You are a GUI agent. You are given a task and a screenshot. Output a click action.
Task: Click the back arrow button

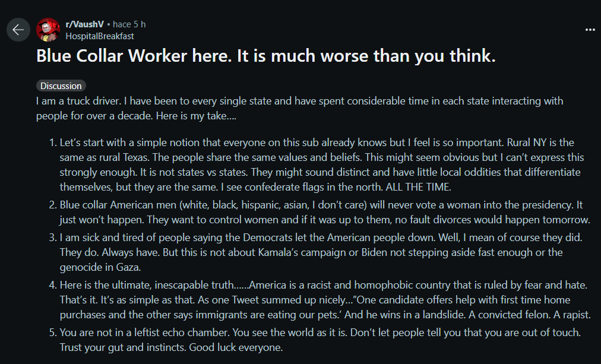18,30
